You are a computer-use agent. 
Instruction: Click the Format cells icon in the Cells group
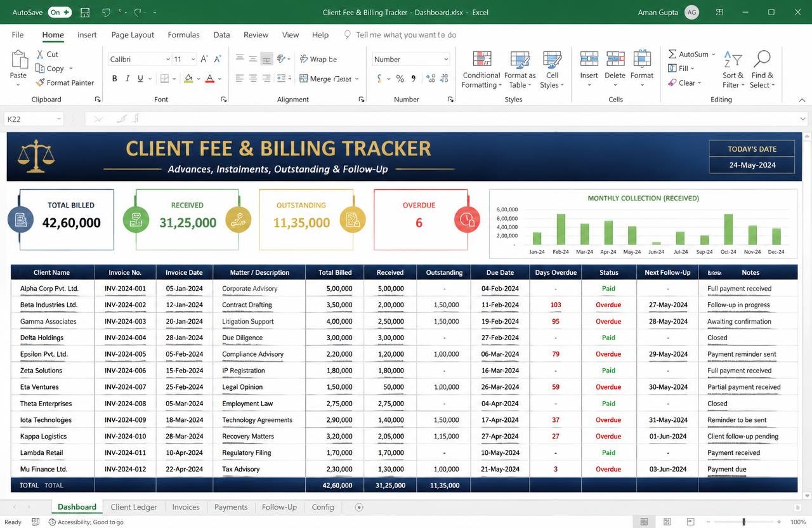642,60
